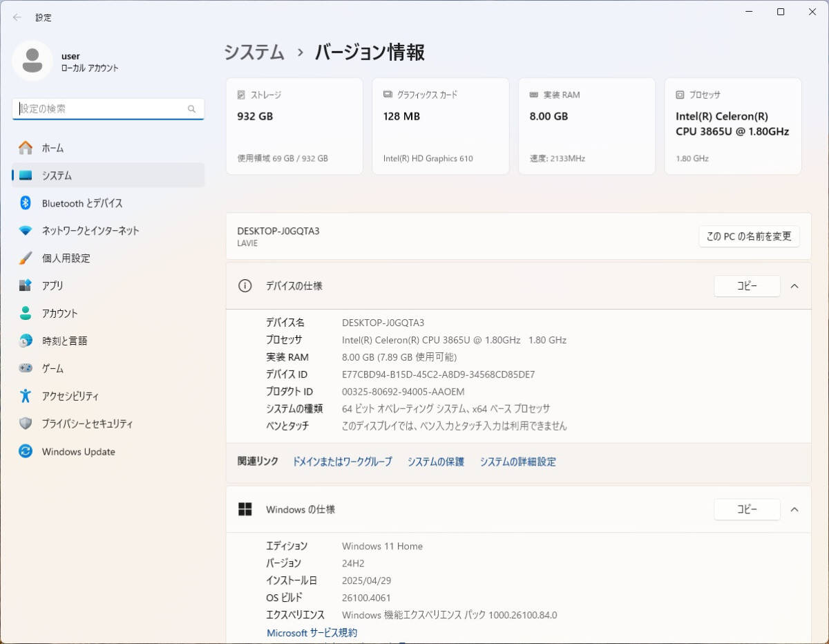The height and width of the screenshot is (644, 829).
Task: Click the アクセシビリティ sidebar label
Action: [x=70, y=396]
